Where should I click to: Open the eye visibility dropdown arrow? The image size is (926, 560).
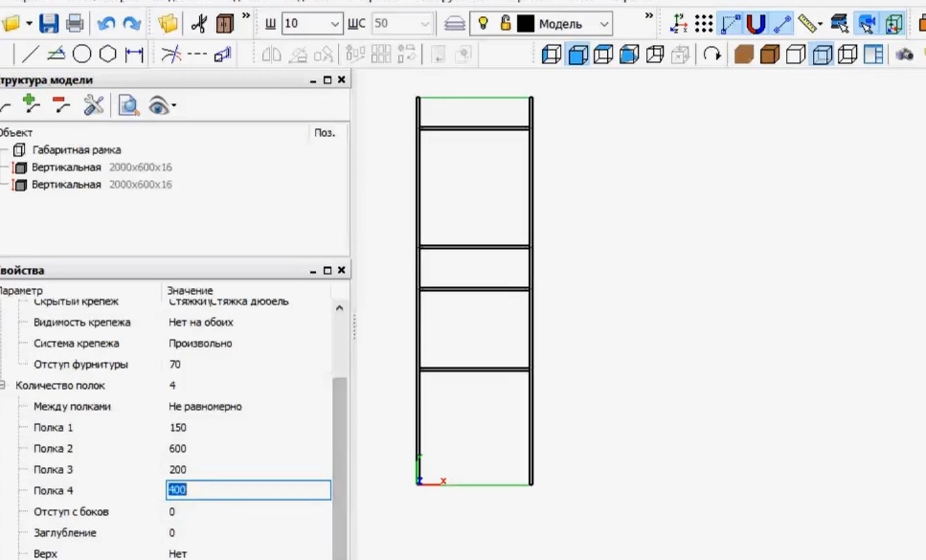(x=173, y=106)
